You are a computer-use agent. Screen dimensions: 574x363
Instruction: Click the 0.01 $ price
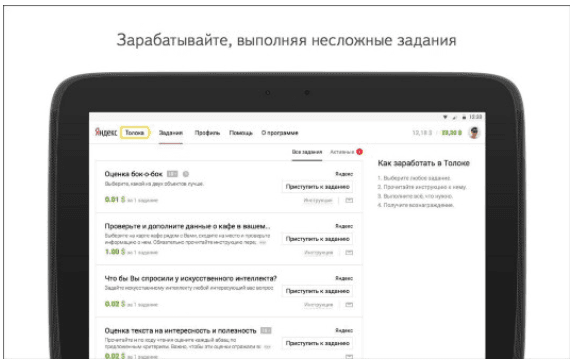click(115, 200)
